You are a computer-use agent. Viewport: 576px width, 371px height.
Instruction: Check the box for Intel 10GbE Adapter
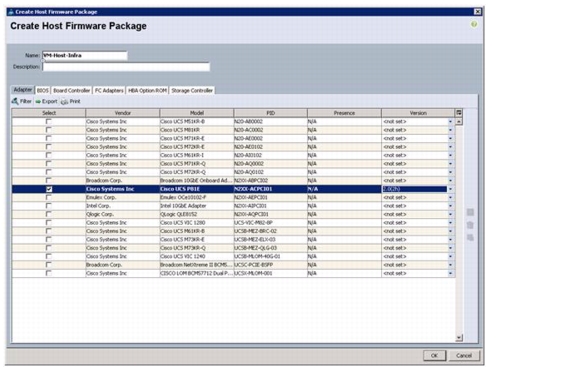coord(48,206)
